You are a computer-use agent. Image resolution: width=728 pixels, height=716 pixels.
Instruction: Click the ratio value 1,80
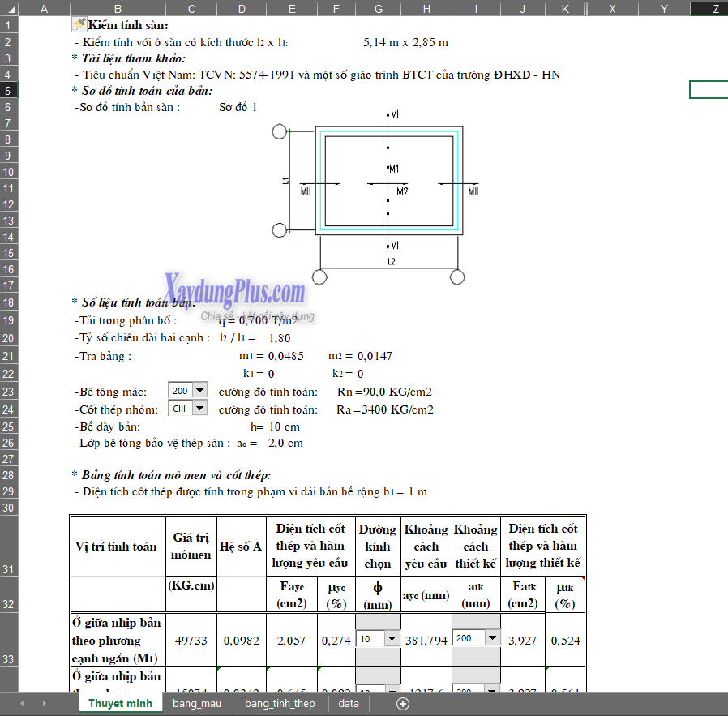pos(280,338)
